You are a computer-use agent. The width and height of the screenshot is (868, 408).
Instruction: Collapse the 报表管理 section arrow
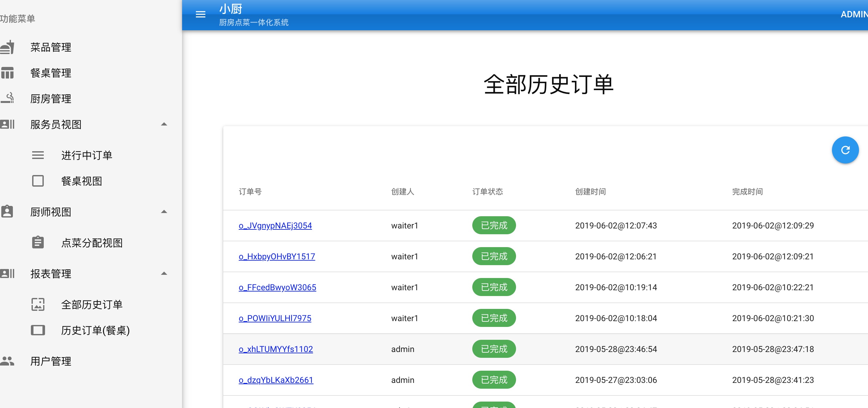tap(164, 274)
